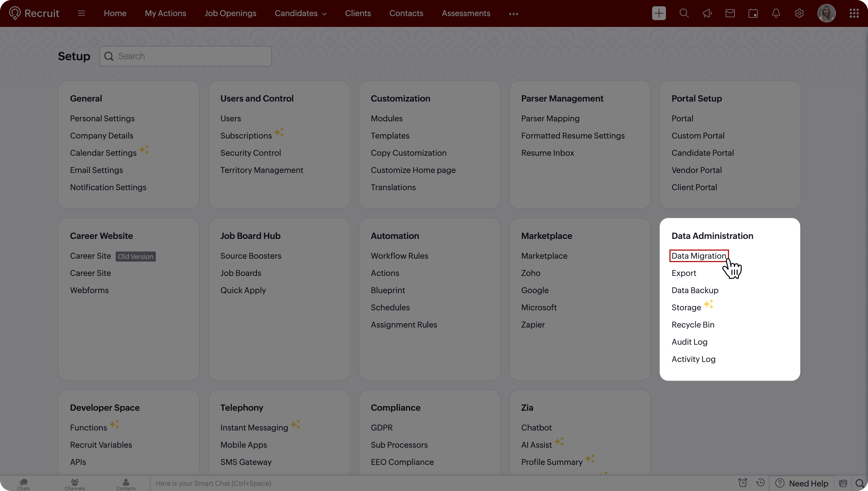The image size is (868, 491).
Task: Click the plus create-new icon
Action: click(x=659, y=13)
